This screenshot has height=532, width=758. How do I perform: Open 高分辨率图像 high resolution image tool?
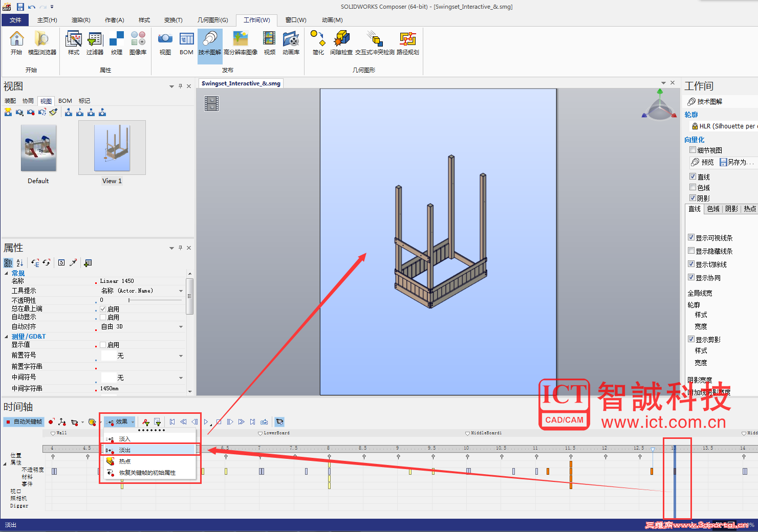241,43
